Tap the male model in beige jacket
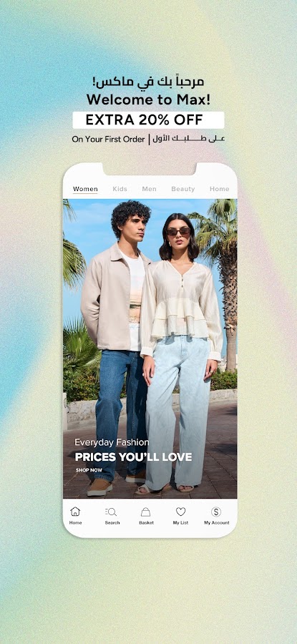The width and height of the screenshot is (297, 644). 115,345
